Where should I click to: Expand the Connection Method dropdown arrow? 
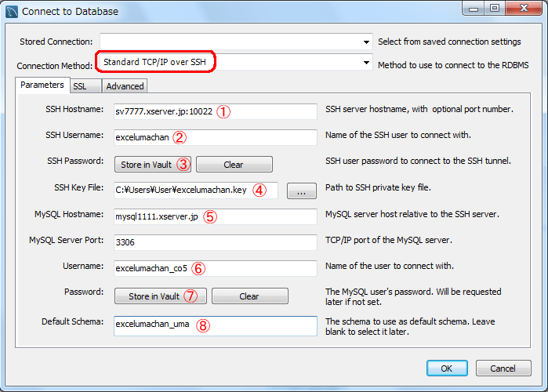(x=366, y=63)
